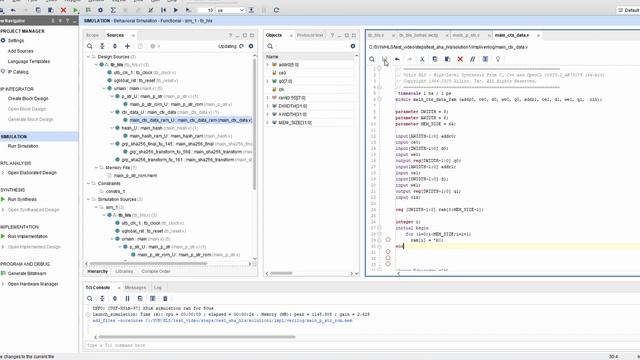Open the Libraries tab in Sources
Viewport: 640px width, 360px height.
[124, 271]
